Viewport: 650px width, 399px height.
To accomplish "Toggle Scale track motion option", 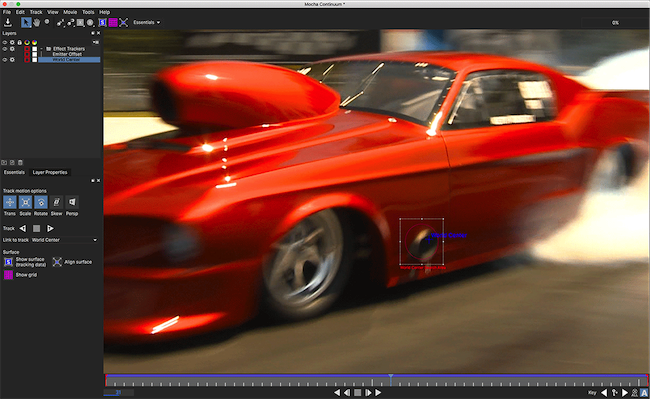I will (x=25, y=202).
